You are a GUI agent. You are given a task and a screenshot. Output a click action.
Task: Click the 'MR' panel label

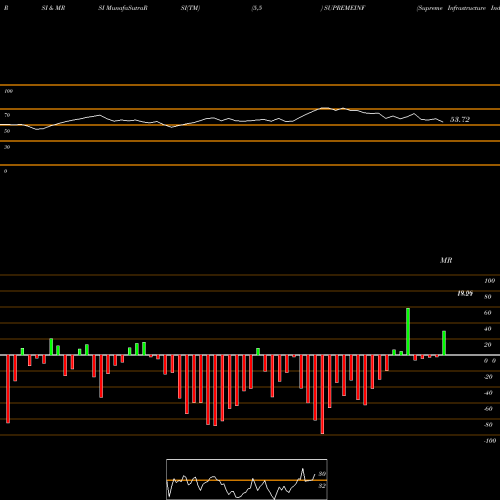pos(446,260)
